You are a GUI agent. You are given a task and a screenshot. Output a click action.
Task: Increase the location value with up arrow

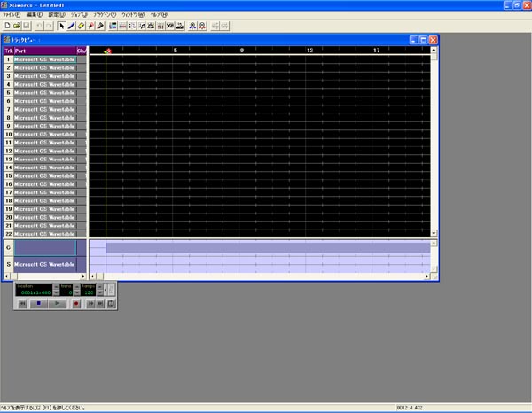click(57, 287)
